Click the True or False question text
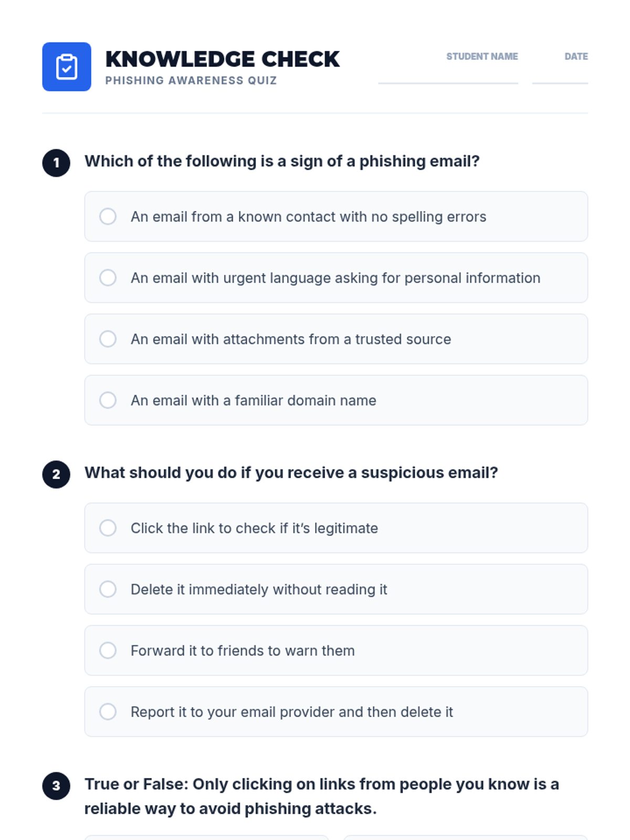This screenshot has height=840, width=630. tap(321, 796)
